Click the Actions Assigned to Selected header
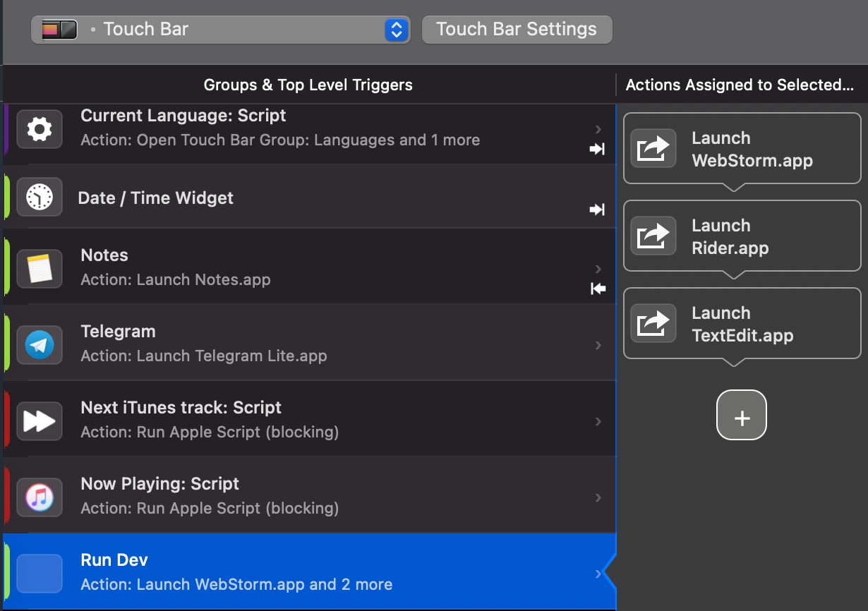 [x=740, y=85]
